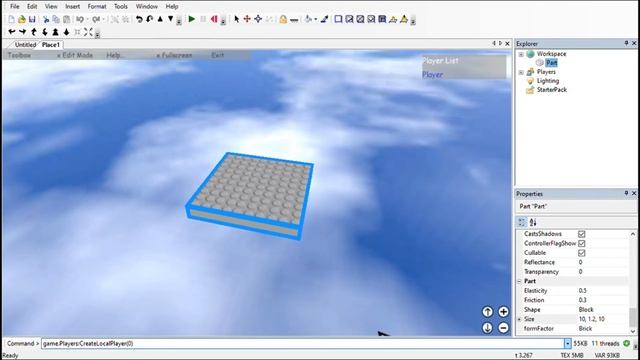The image size is (640, 360).
Task: Open the Undo history dropdown arrow
Action: pyautogui.click(x=87, y=19)
